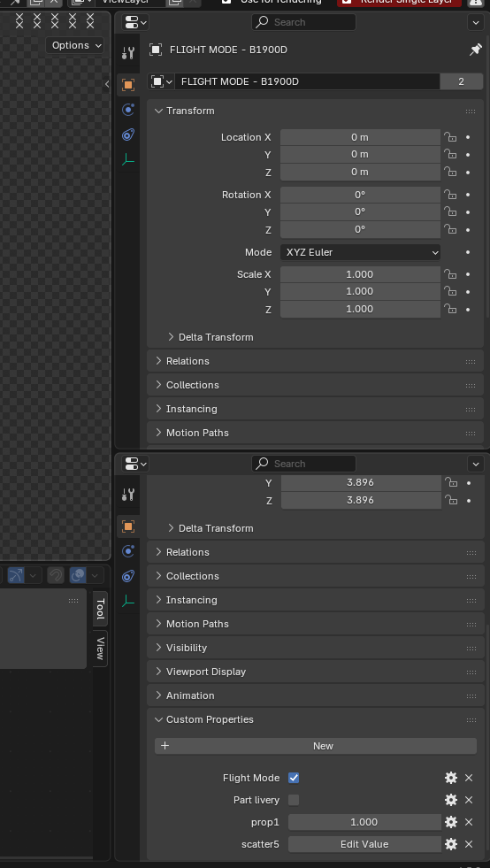Open Object tab in lower Properties editor

click(x=128, y=526)
